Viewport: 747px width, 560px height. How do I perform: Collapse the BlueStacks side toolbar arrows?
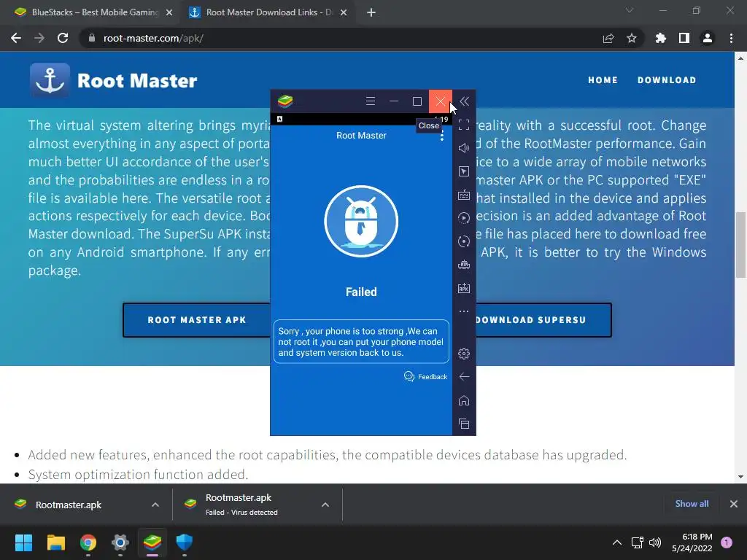(464, 101)
